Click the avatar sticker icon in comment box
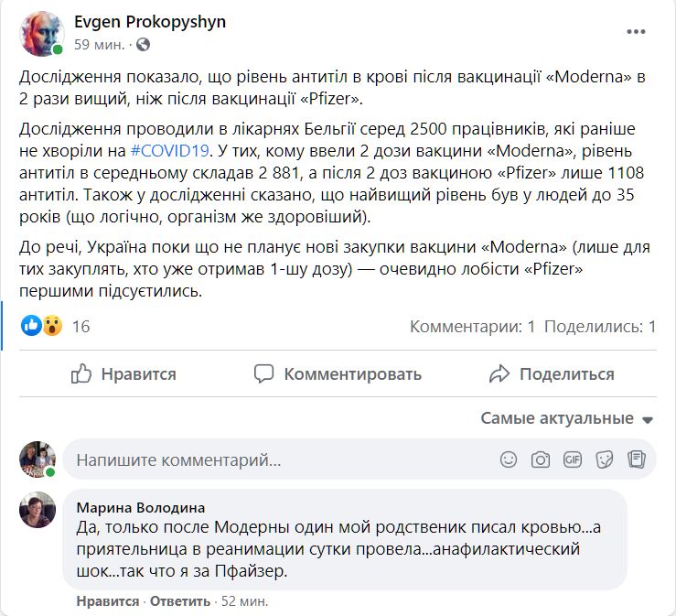Image resolution: width=676 pixels, height=616 pixels. [x=637, y=459]
